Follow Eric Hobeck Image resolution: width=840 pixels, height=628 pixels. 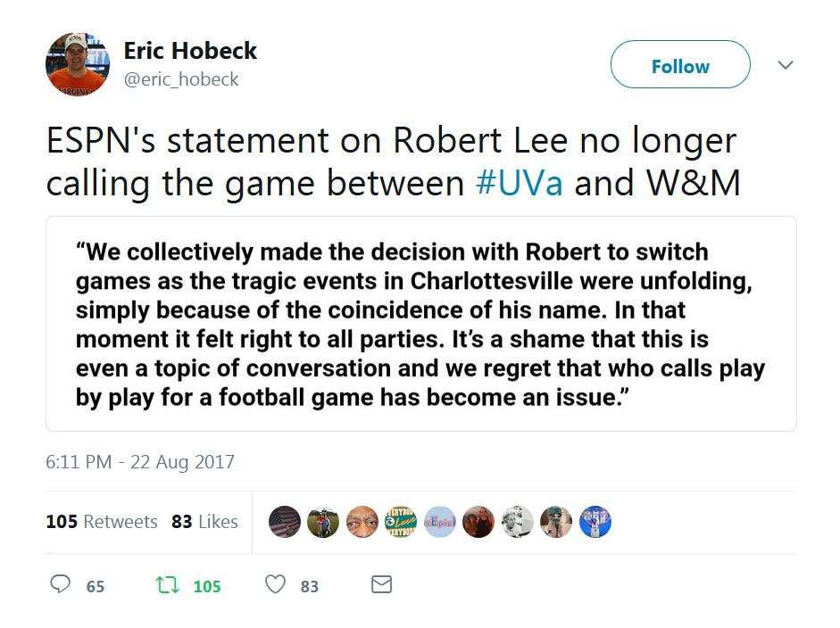point(680,64)
